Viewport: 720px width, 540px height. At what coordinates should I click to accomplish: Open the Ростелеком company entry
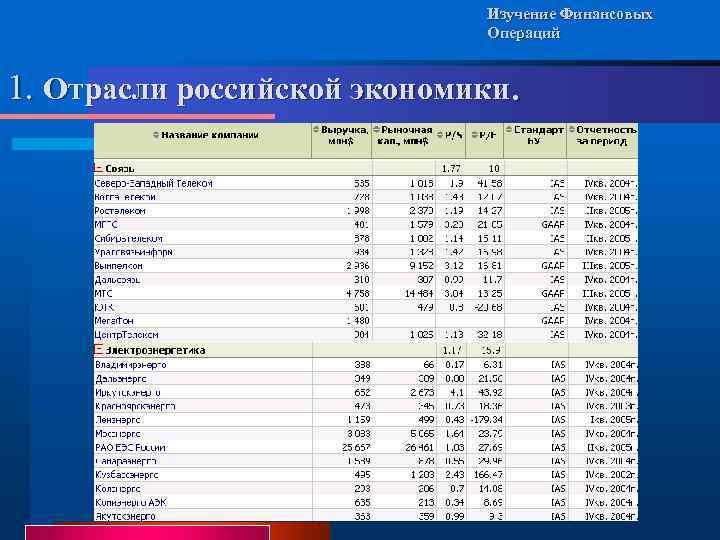(x=120, y=211)
